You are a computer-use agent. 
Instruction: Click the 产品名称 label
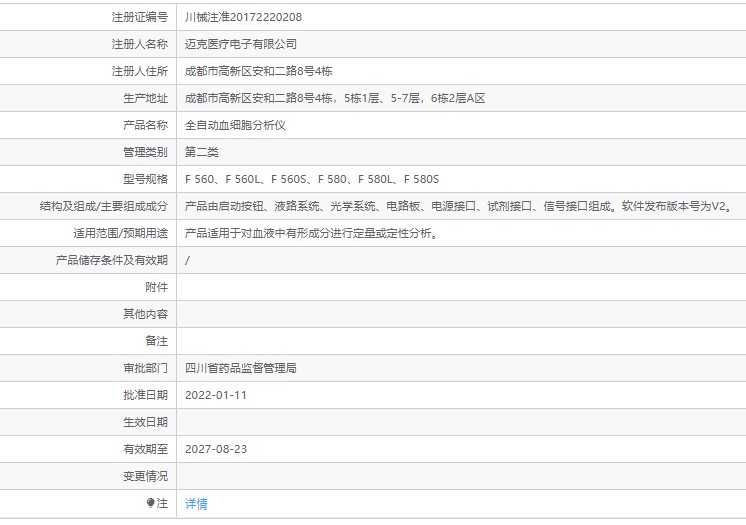pyautogui.click(x=146, y=125)
